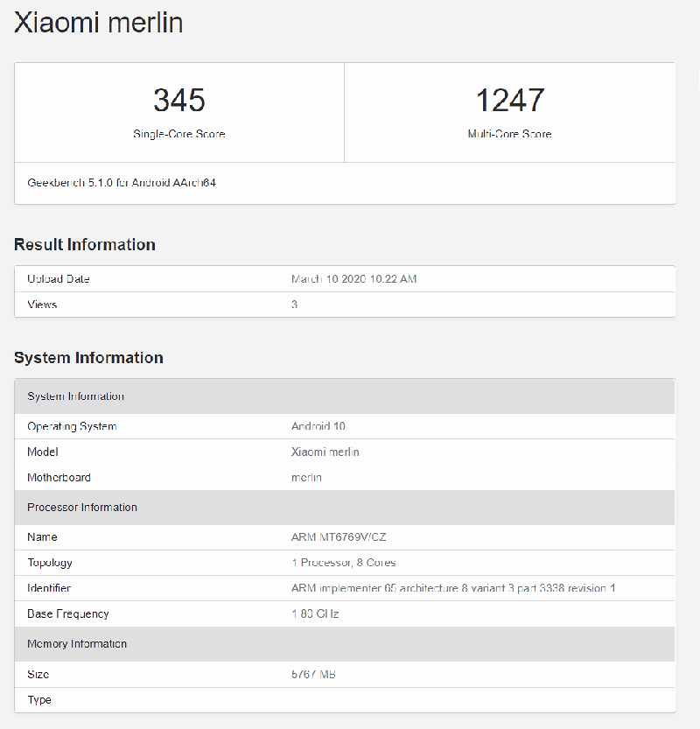Image resolution: width=700 pixels, height=729 pixels.
Task: Click the Model value Xiaomi merlin
Action: coord(325,452)
